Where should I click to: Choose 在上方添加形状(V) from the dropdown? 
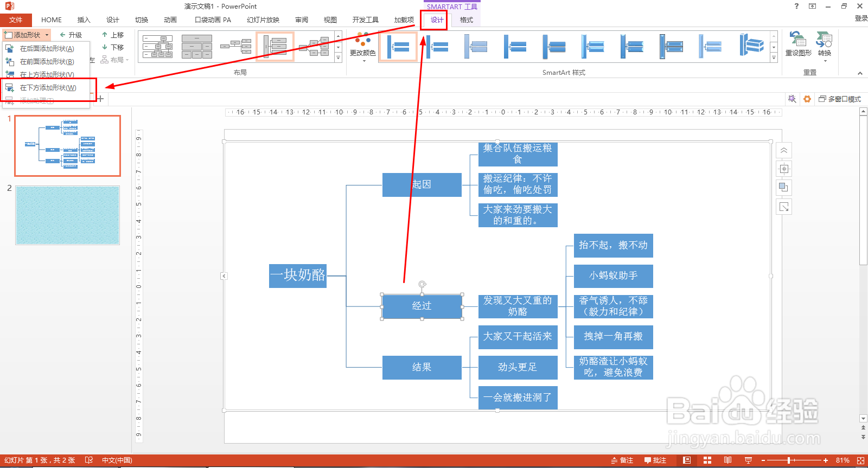point(46,75)
